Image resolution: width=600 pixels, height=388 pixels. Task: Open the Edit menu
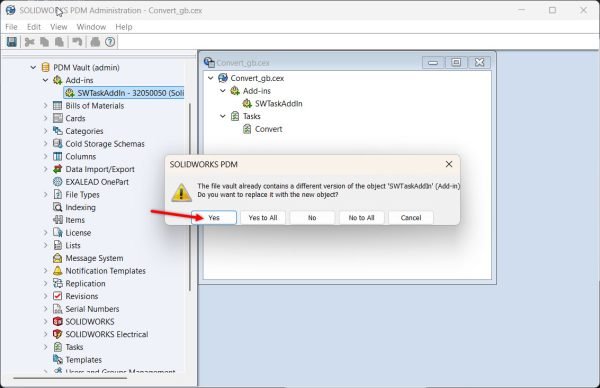[34, 27]
